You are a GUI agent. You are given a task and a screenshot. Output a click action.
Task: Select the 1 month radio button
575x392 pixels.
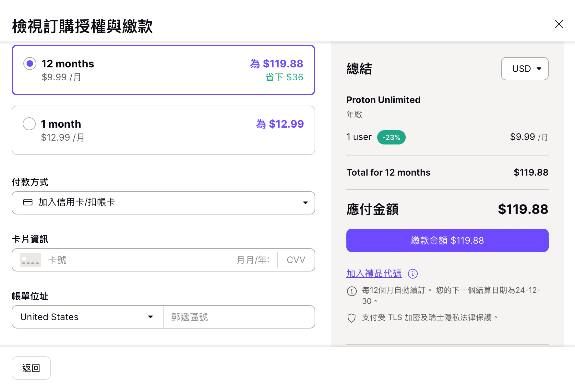point(29,124)
